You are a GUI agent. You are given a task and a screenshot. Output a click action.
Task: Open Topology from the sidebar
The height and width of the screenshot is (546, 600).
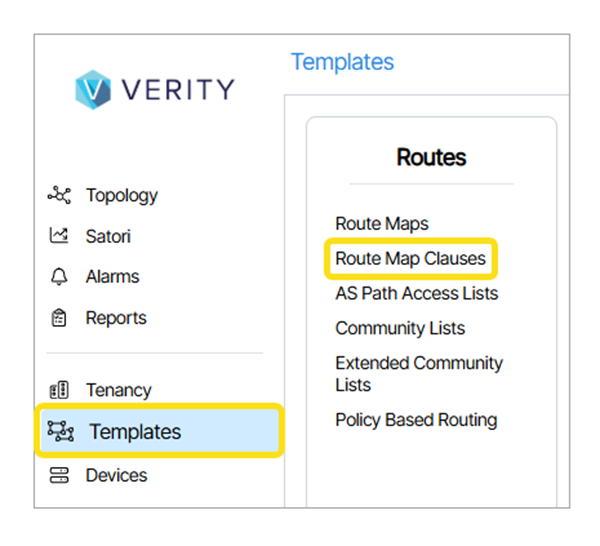pyautogui.click(x=121, y=195)
